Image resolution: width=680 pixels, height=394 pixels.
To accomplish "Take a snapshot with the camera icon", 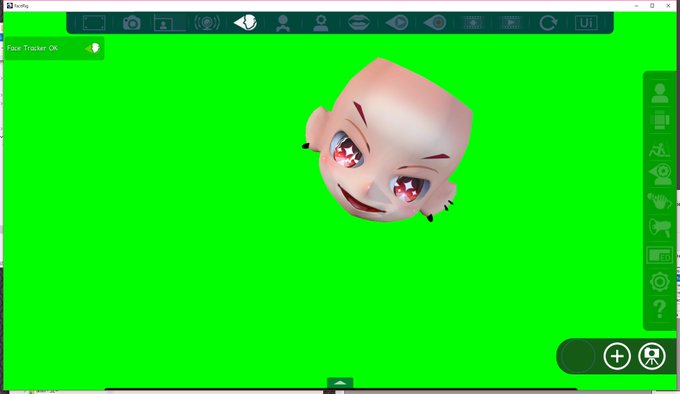I will point(131,23).
